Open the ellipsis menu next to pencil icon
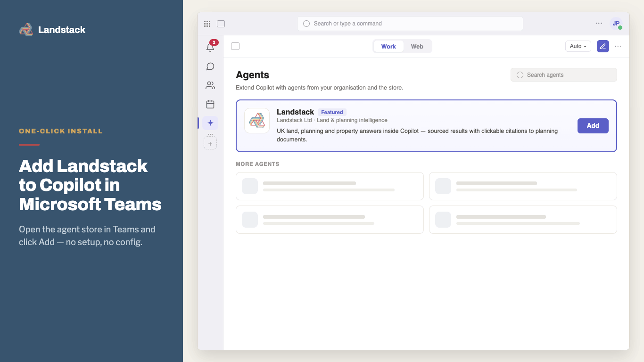The height and width of the screenshot is (362, 644). [618, 46]
